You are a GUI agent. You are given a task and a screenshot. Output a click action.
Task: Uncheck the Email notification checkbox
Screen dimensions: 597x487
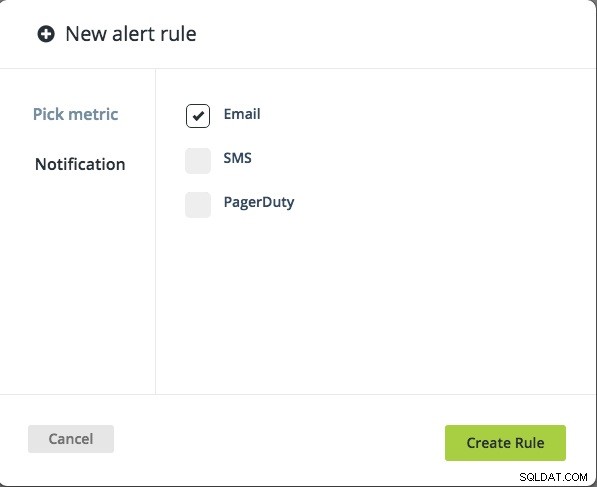coord(198,116)
